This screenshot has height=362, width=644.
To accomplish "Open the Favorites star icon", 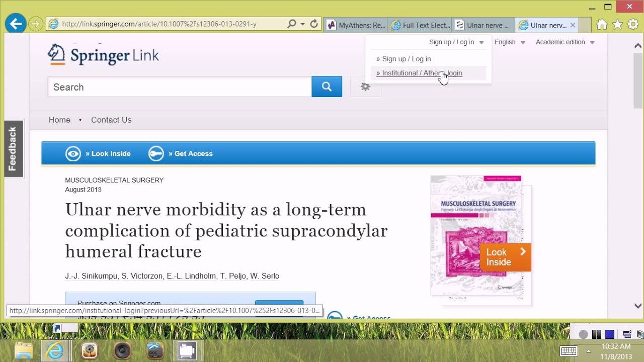I will click(617, 24).
